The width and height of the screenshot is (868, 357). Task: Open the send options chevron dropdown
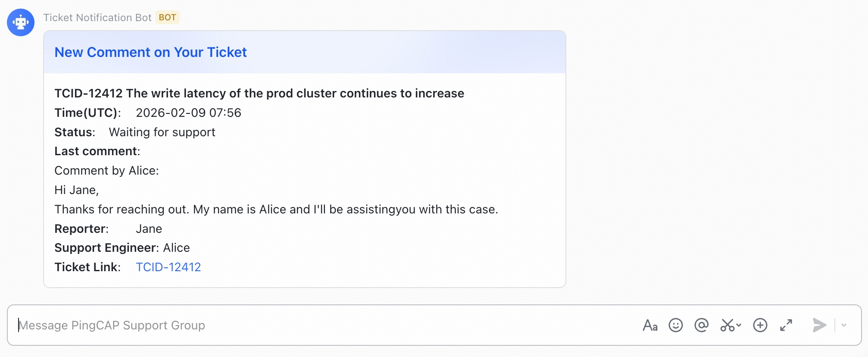point(844,325)
